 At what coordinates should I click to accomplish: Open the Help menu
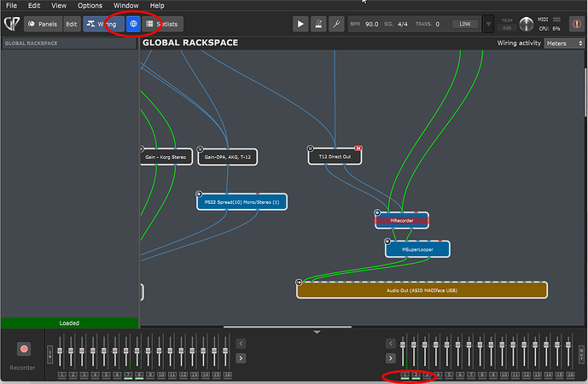tap(157, 5)
